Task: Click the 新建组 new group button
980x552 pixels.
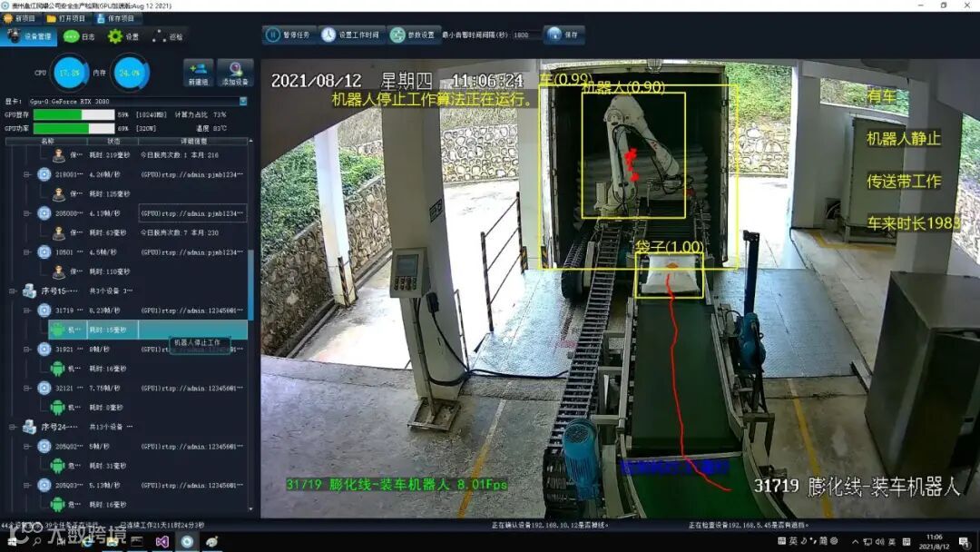Action: pyautogui.click(x=198, y=74)
